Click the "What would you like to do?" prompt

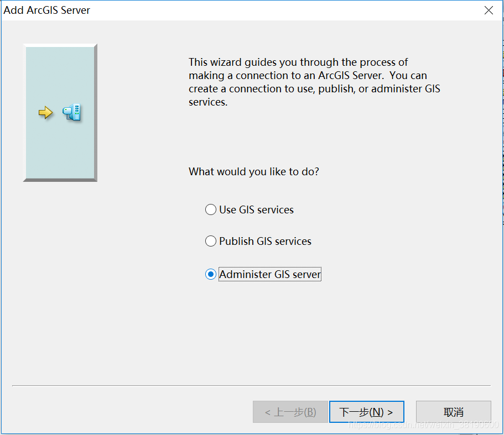click(x=253, y=172)
